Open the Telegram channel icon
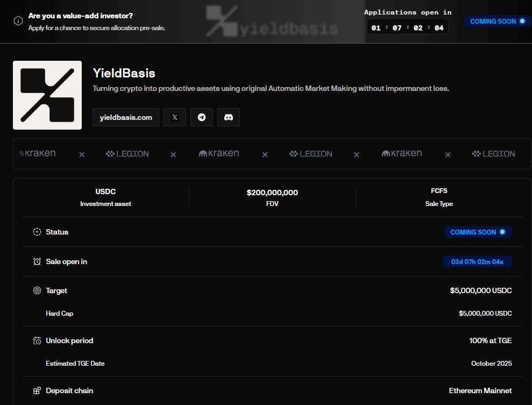This screenshot has width=532, height=405. coord(202,117)
